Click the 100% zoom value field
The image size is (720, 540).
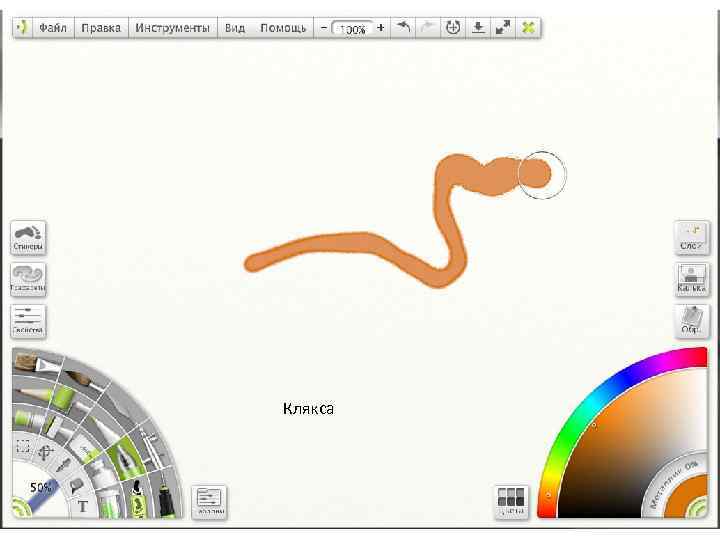click(x=352, y=28)
